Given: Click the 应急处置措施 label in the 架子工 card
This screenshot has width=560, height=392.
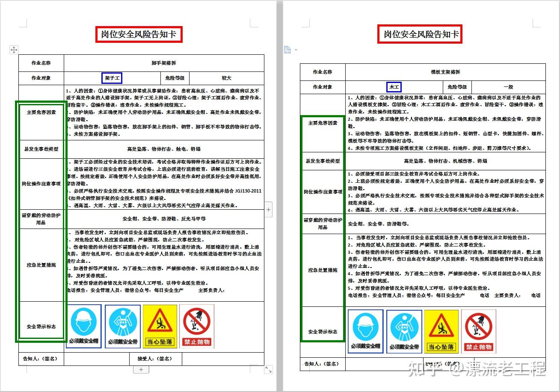Looking at the screenshot, I should (x=41, y=265).
